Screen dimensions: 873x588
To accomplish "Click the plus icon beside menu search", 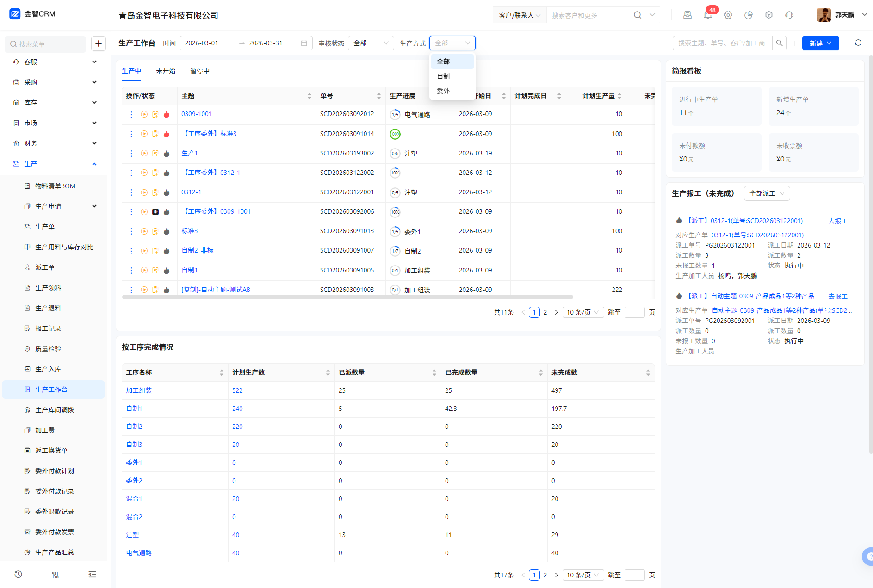I will pyautogui.click(x=99, y=43).
